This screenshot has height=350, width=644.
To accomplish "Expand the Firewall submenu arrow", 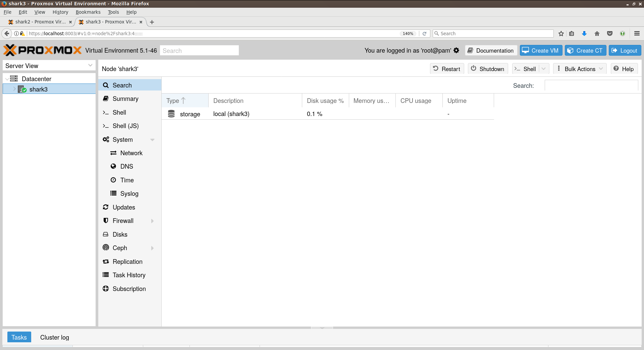I will point(152,221).
